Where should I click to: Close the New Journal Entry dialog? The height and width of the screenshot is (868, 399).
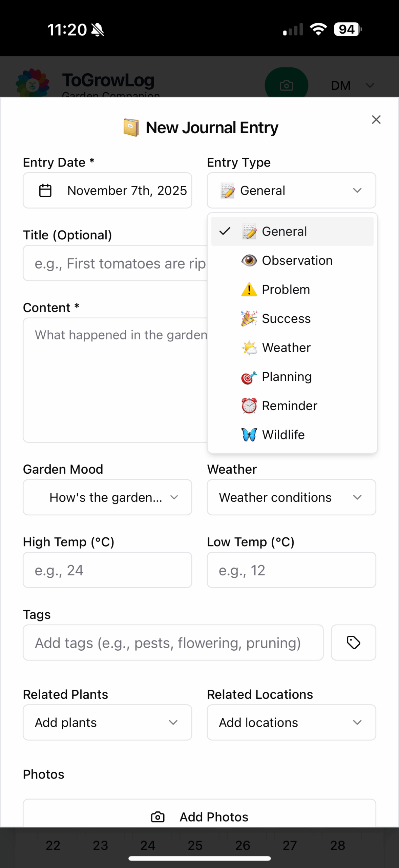(x=376, y=120)
